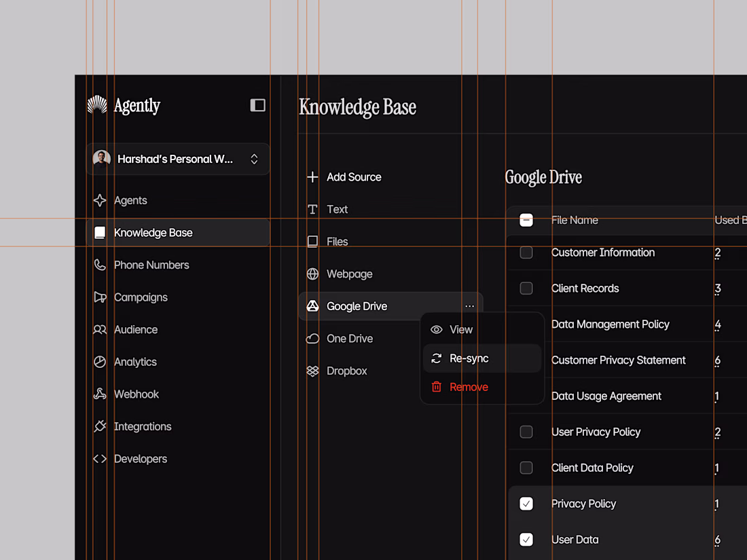Viewport: 747px width, 560px height.
Task: Click the Google Drive triangle icon
Action: point(312,306)
